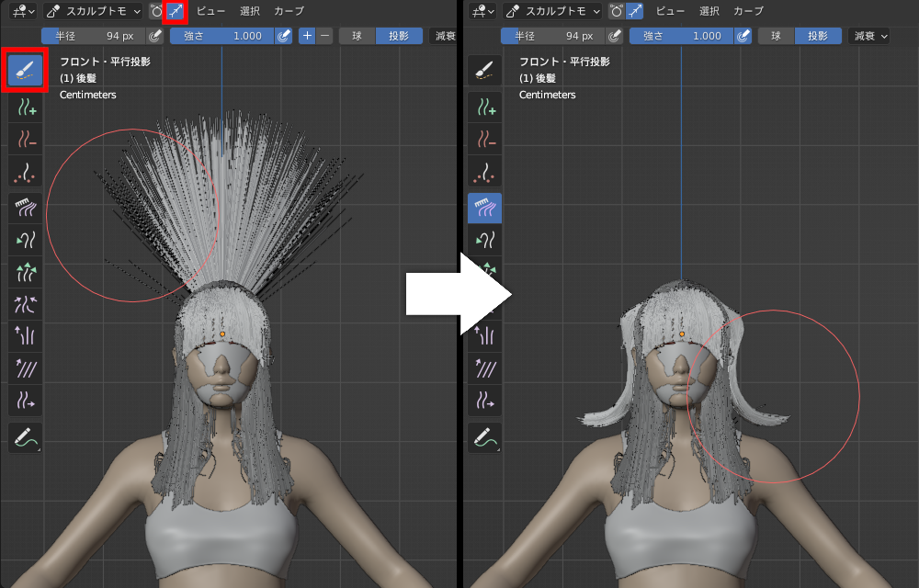Click the 球 button in left viewport header

(357, 36)
